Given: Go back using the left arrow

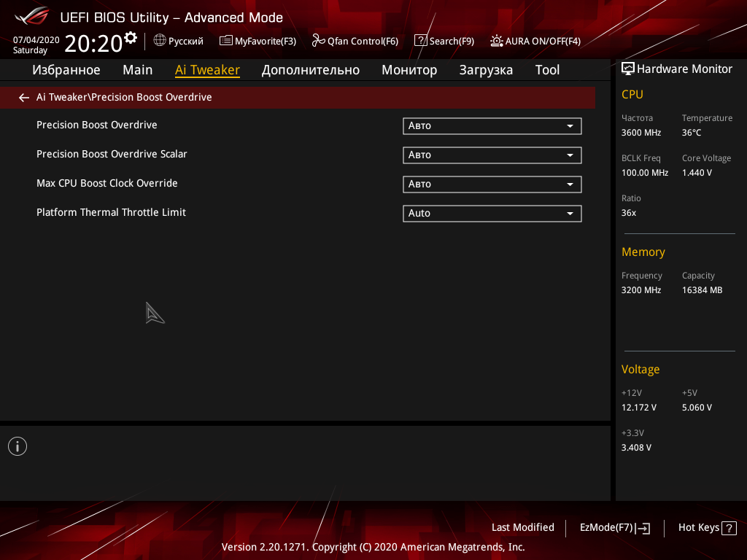Looking at the screenshot, I should [x=24, y=98].
